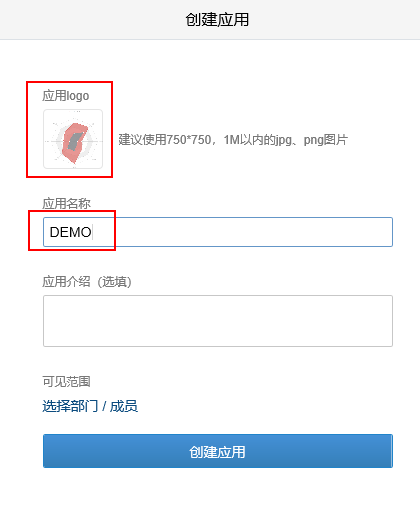
Task: Click the letter D in DEMO
Action: (x=54, y=232)
